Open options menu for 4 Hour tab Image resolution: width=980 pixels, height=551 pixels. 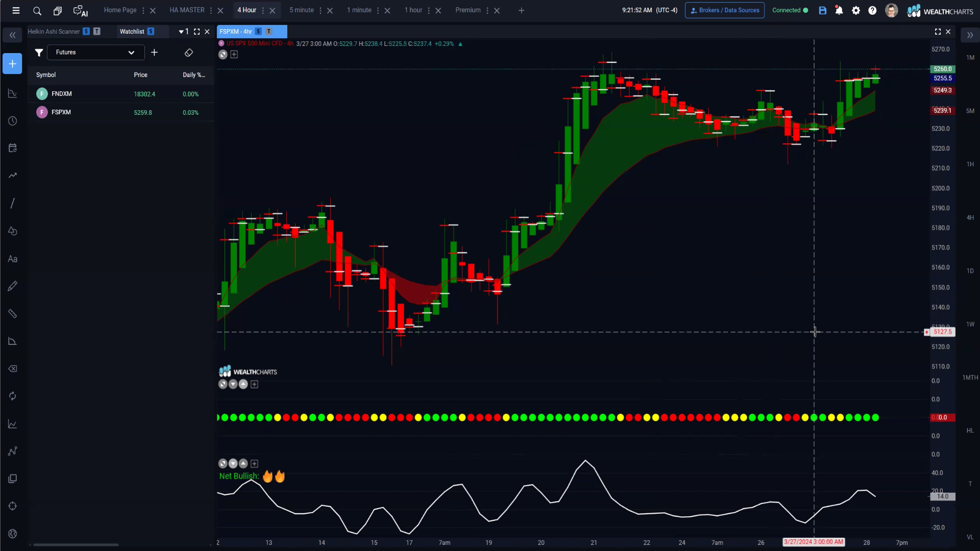tap(263, 10)
